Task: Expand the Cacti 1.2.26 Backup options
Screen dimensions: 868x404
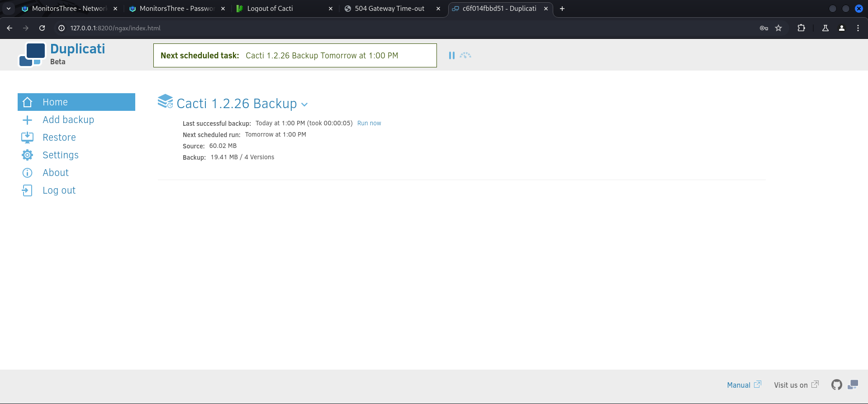Action: click(304, 105)
